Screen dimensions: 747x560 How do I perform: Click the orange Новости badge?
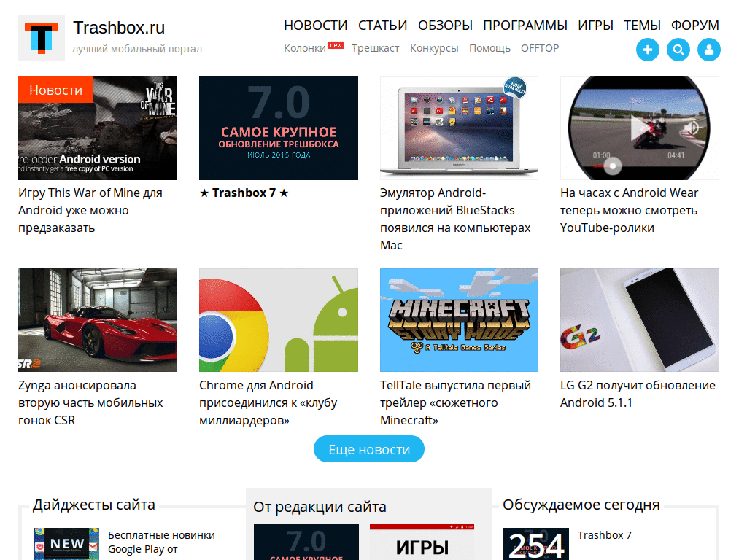[x=55, y=90]
